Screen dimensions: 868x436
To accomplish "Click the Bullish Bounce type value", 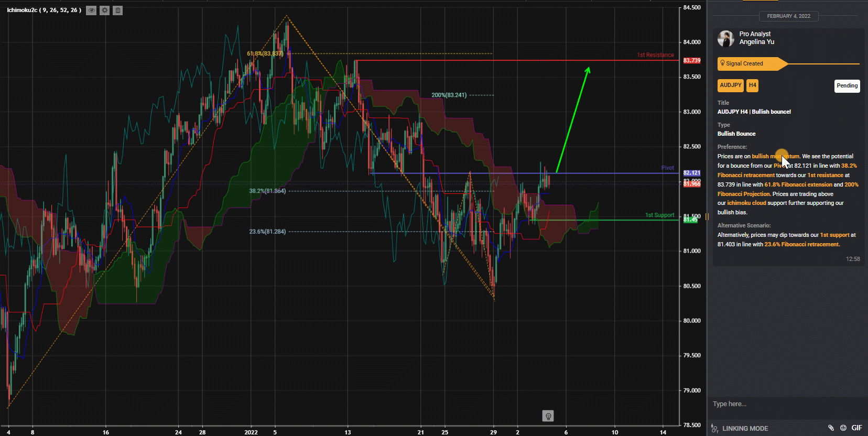I will (736, 134).
